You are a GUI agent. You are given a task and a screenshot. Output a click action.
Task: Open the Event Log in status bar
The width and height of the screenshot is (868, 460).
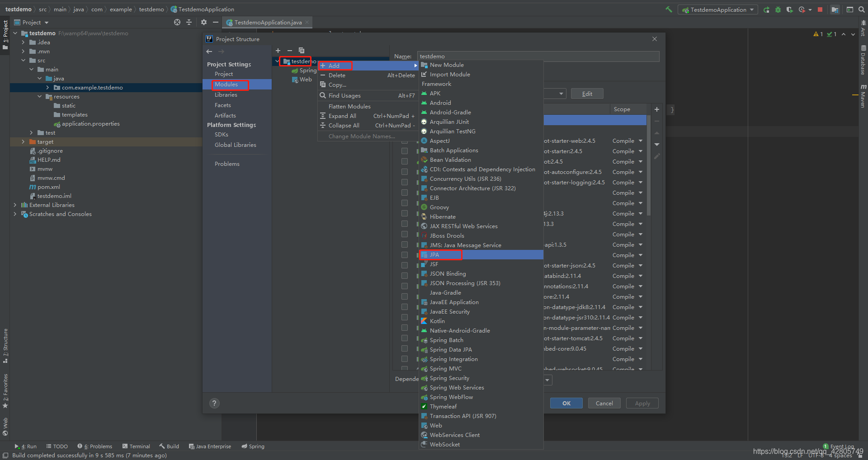839,446
